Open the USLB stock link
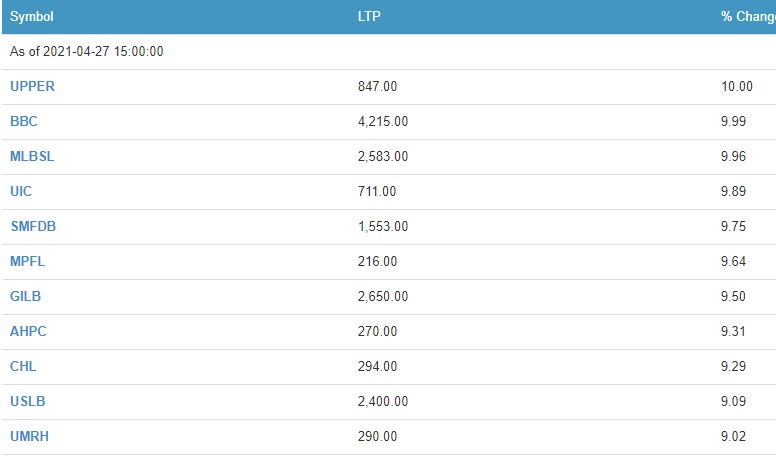 pyautogui.click(x=27, y=402)
